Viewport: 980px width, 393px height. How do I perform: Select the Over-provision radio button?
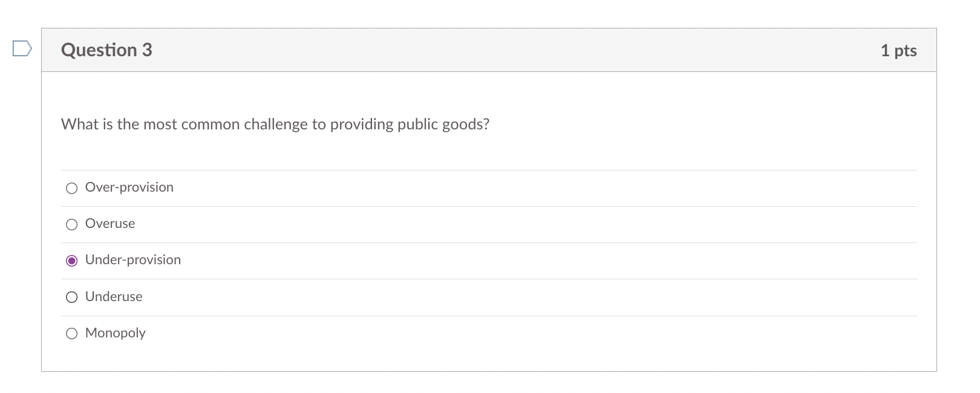point(71,187)
